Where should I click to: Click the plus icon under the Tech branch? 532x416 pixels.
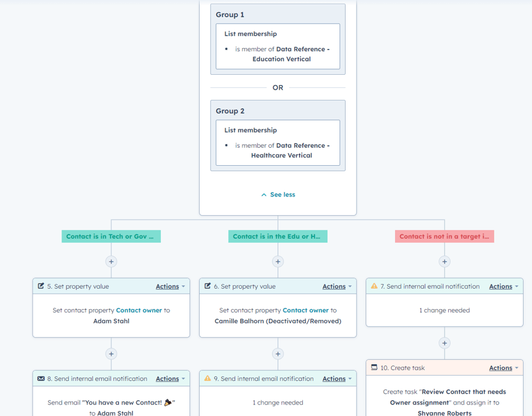point(111,262)
